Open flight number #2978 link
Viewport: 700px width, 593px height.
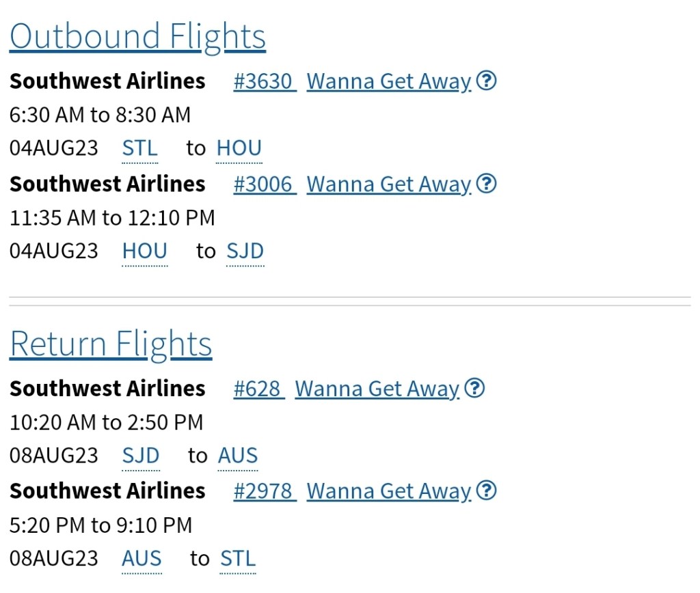pyautogui.click(x=265, y=491)
